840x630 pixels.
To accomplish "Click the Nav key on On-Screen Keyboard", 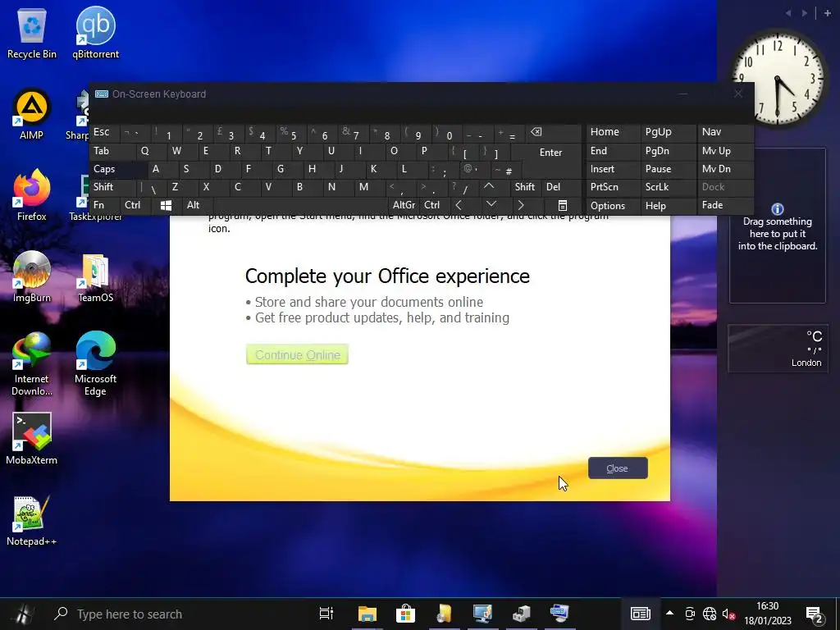I will (725, 132).
